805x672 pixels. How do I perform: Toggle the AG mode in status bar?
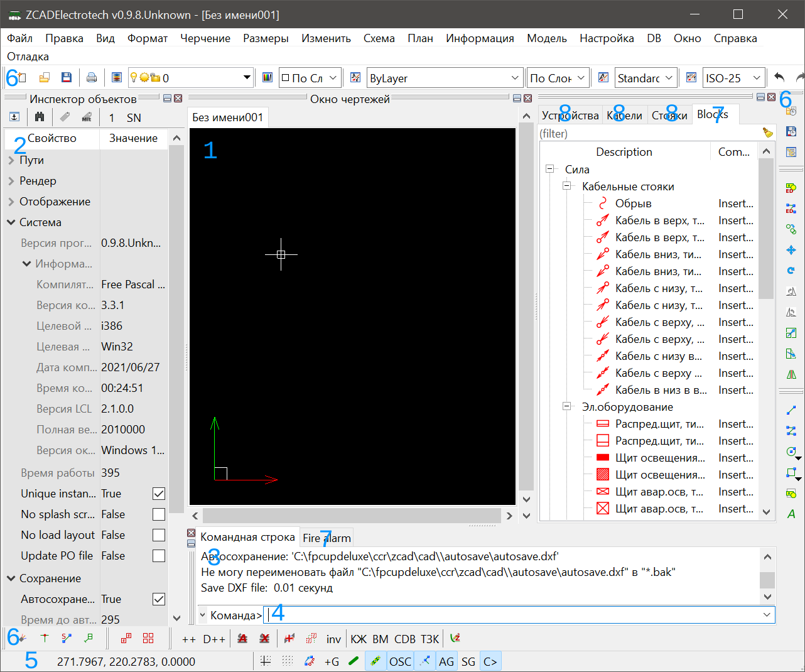coord(446,661)
